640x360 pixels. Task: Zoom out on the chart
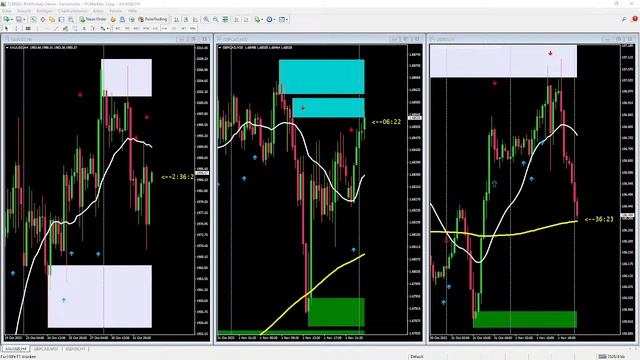(x=216, y=19)
